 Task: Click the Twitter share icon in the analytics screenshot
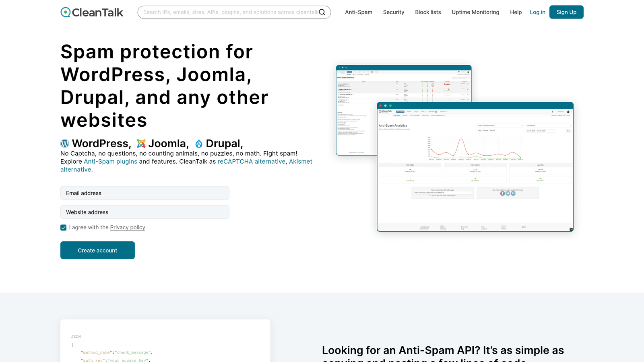point(508,193)
